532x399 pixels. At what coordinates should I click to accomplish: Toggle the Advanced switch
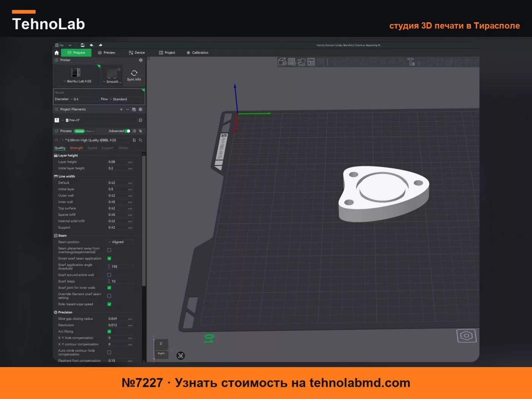point(128,131)
